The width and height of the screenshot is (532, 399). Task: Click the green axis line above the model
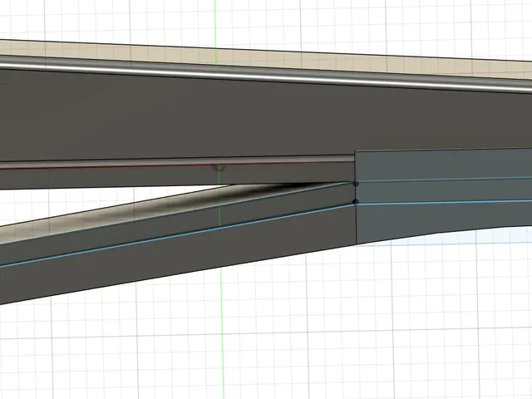tap(215, 20)
